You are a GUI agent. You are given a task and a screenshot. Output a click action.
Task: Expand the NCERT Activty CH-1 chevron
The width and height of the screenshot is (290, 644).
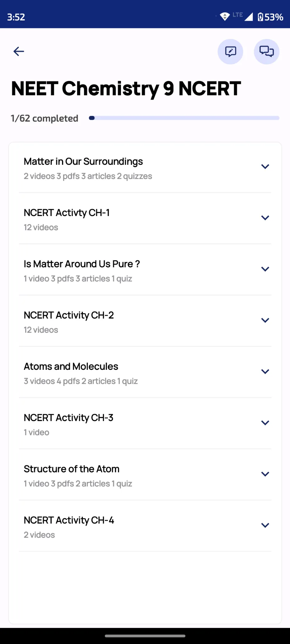265,218
